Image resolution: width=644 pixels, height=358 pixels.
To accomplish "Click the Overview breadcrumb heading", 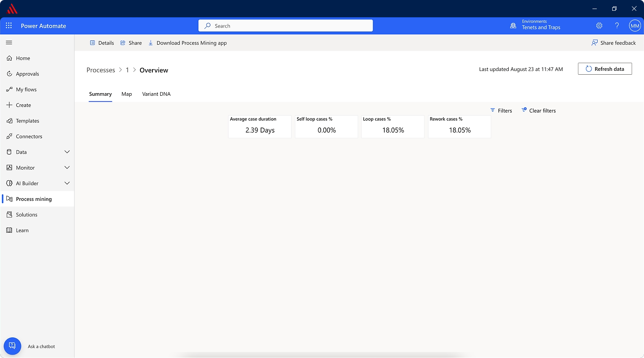I will pyautogui.click(x=154, y=70).
